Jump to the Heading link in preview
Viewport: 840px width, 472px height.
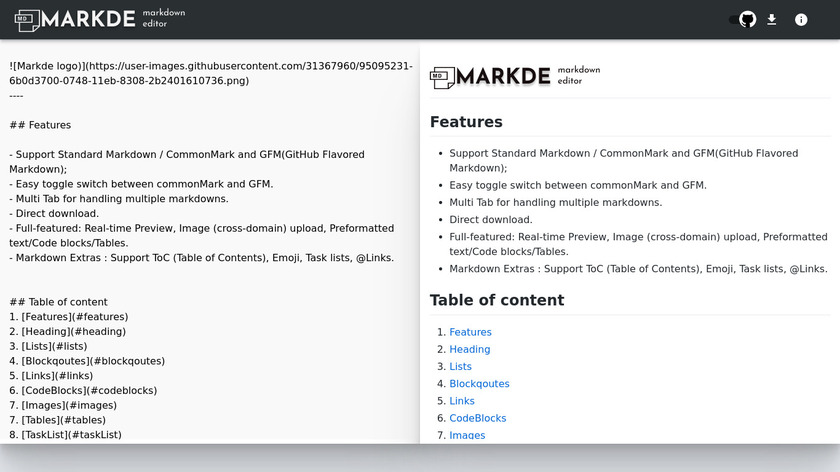click(470, 349)
